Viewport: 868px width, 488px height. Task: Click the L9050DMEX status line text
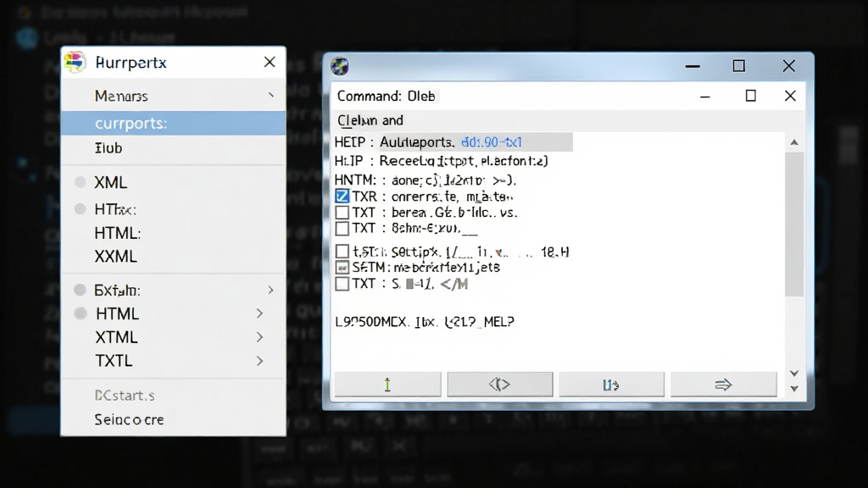[425, 321]
